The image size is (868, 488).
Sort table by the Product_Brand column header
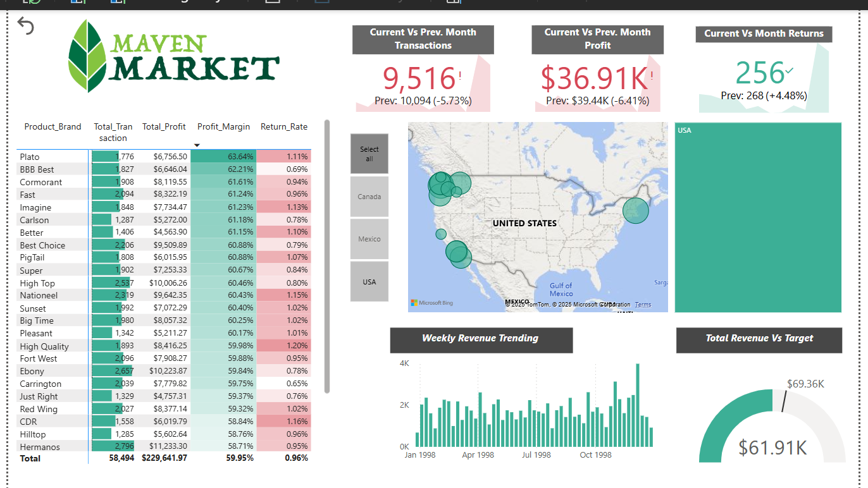tap(53, 126)
